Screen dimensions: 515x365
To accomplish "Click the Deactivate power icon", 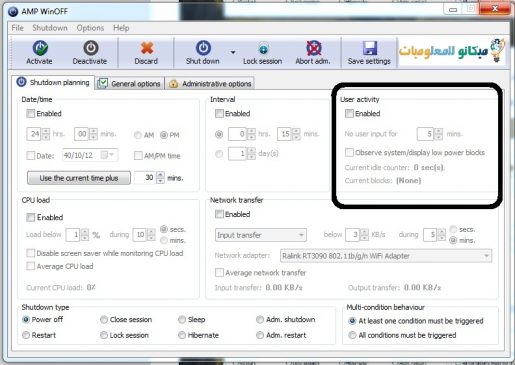I will pos(91,48).
